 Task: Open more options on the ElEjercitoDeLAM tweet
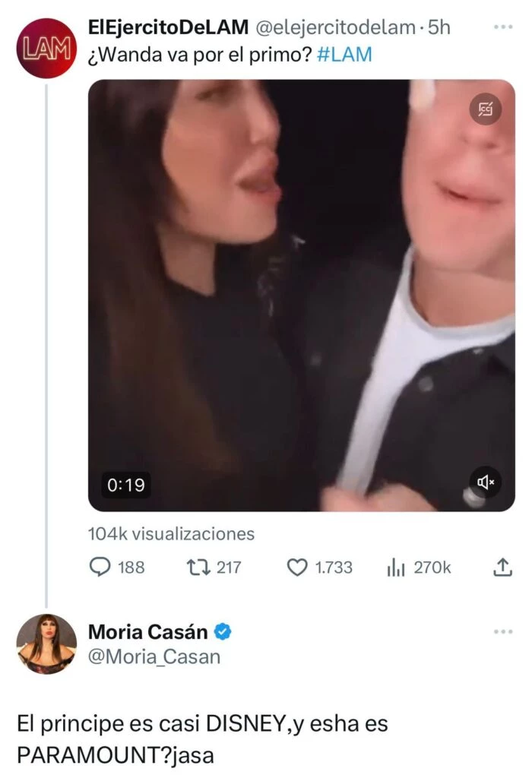pos(503,27)
